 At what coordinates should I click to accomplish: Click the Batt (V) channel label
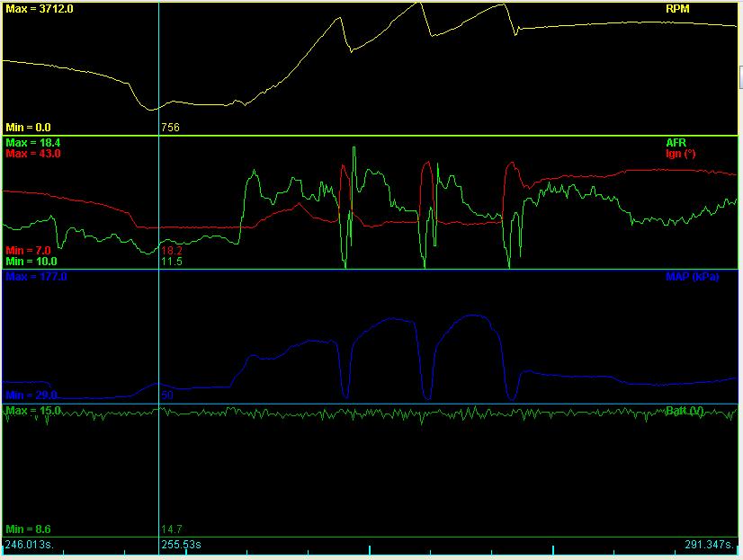click(x=685, y=411)
